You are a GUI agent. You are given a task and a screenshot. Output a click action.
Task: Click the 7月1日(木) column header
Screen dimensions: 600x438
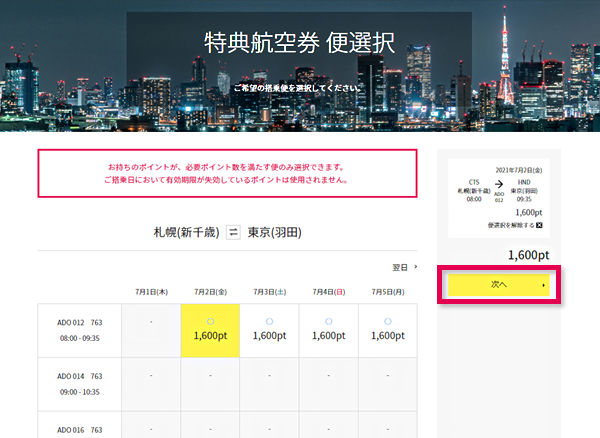152,292
